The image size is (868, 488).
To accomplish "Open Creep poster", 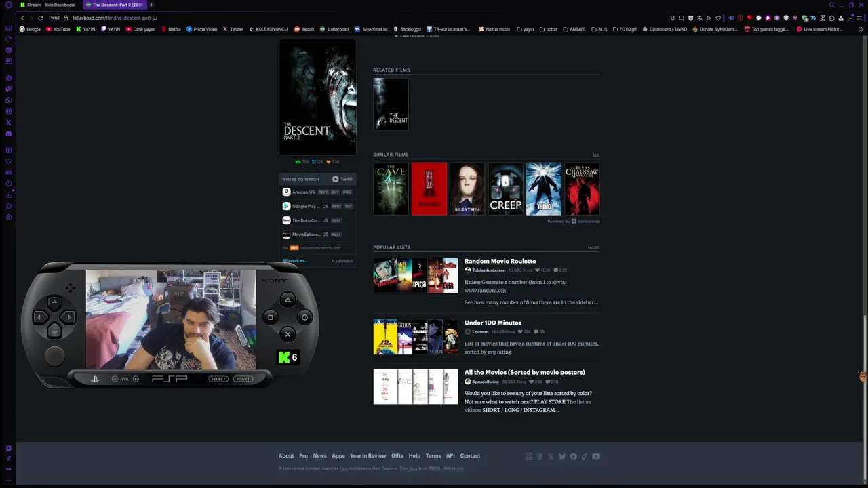I will [x=506, y=189].
